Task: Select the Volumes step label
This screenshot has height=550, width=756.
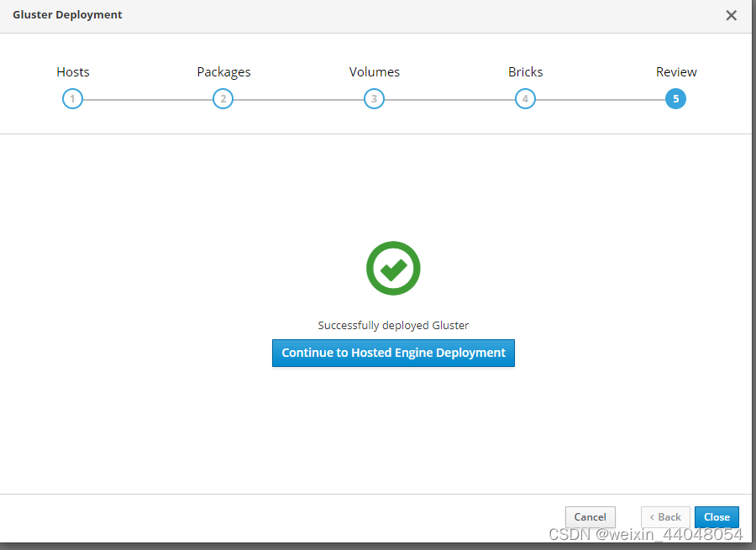Action: [374, 72]
